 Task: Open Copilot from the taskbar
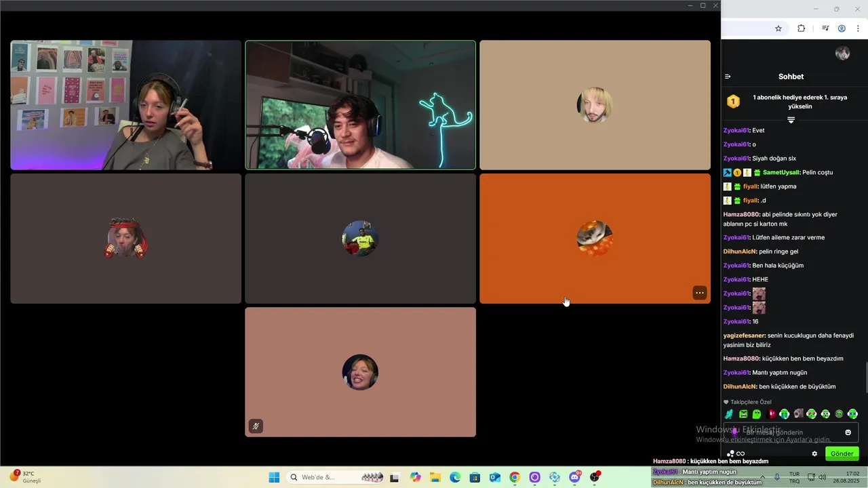click(x=415, y=477)
